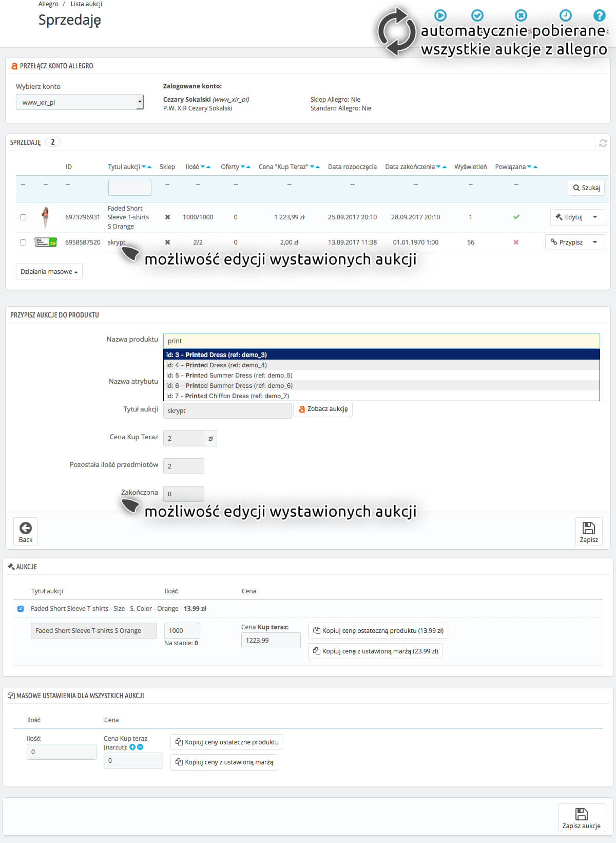Sort Powiązana column ascending with up arrow
The height and width of the screenshot is (843, 616).
point(535,167)
